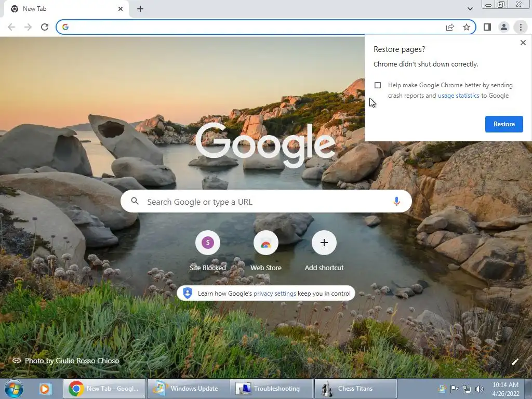
Task: Switch to Troubleshooting taskbar window
Action: point(271,389)
